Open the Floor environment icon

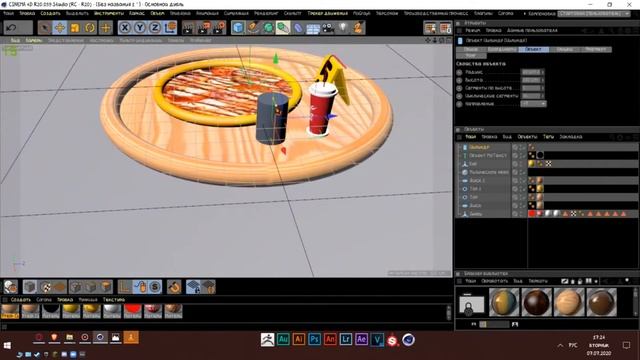[x=313, y=29]
